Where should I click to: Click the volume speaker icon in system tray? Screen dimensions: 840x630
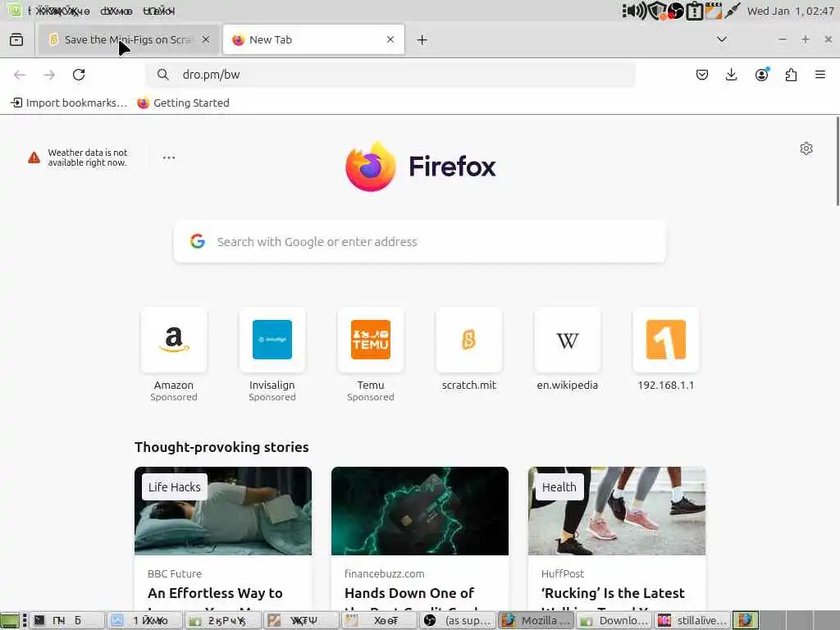click(635, 11)
